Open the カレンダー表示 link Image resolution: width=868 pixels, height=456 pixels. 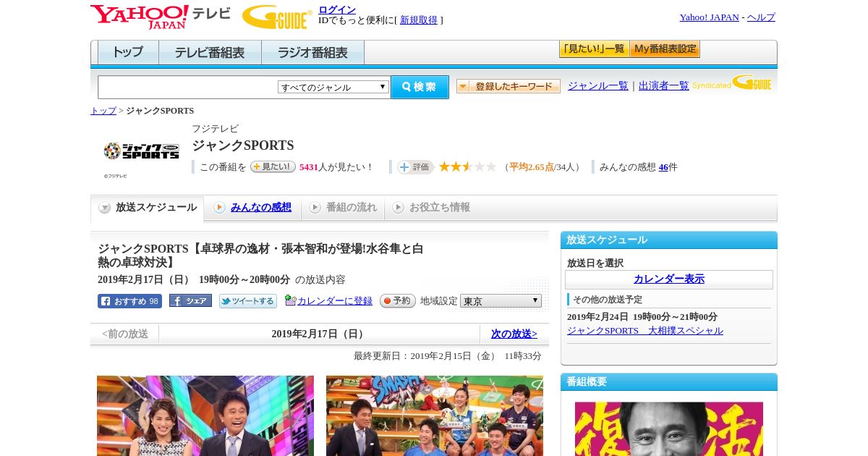click(x=669, y=279)
